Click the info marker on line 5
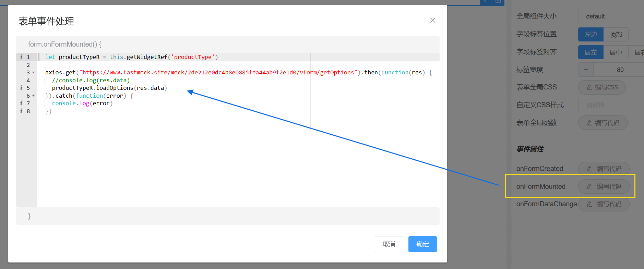 click(x=21, y=88)
